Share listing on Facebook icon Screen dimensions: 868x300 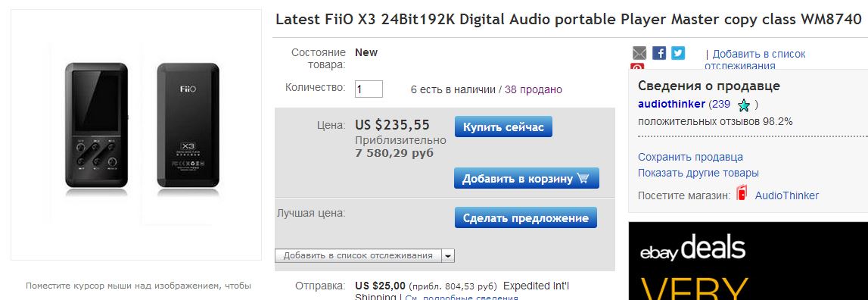[658, 53]
